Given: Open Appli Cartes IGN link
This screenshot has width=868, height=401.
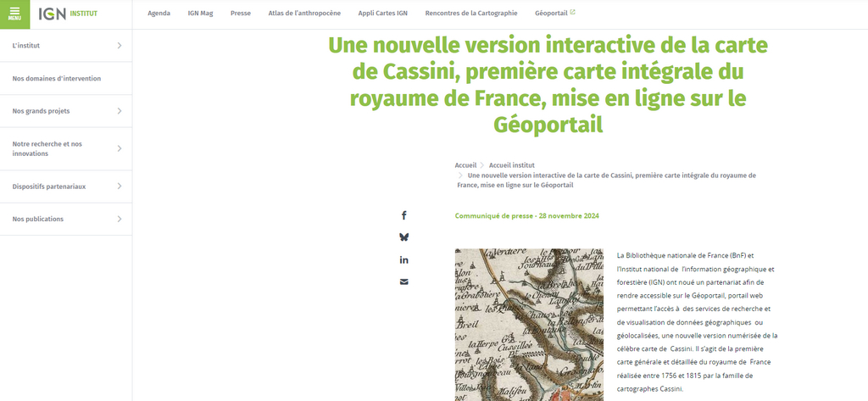Looking at the screenshot, I should point(382,14).
